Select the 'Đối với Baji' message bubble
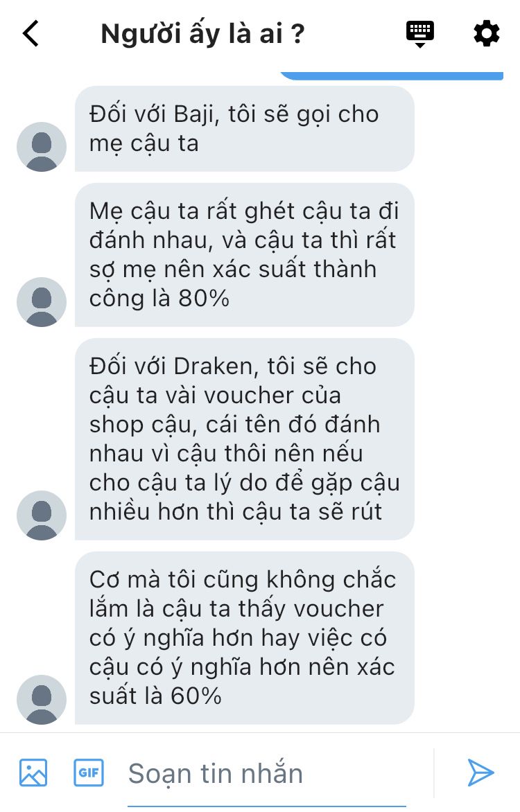The width and height of the screenshot is (520, 812). click(245, 129)
